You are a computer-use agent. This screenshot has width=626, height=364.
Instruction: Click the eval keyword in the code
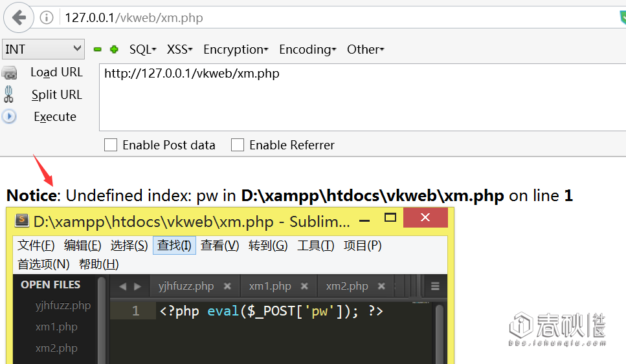click(x=223, y=311)
